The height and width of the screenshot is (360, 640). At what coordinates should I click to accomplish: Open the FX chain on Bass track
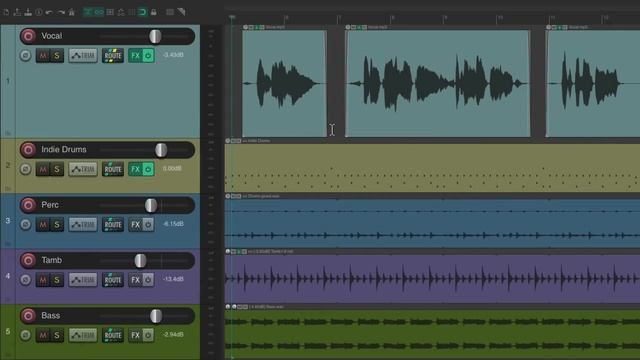click(135, 335)
